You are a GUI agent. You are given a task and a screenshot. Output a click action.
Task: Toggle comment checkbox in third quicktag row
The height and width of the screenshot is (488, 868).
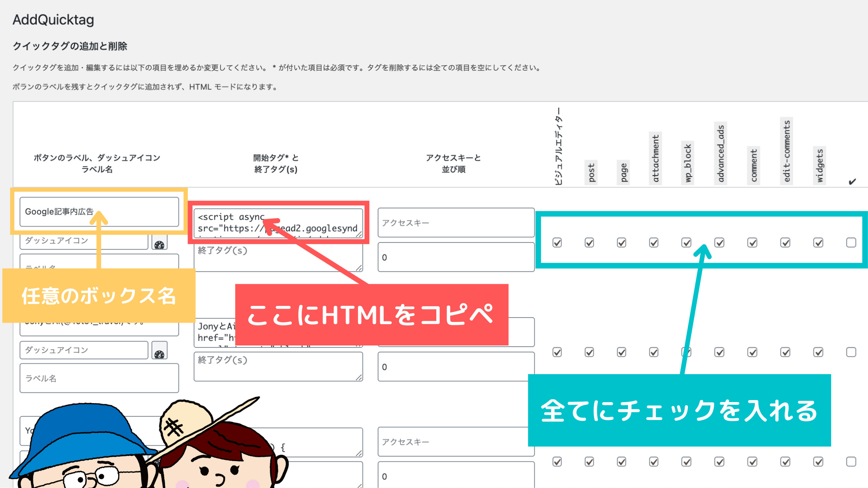coord(753,462)
